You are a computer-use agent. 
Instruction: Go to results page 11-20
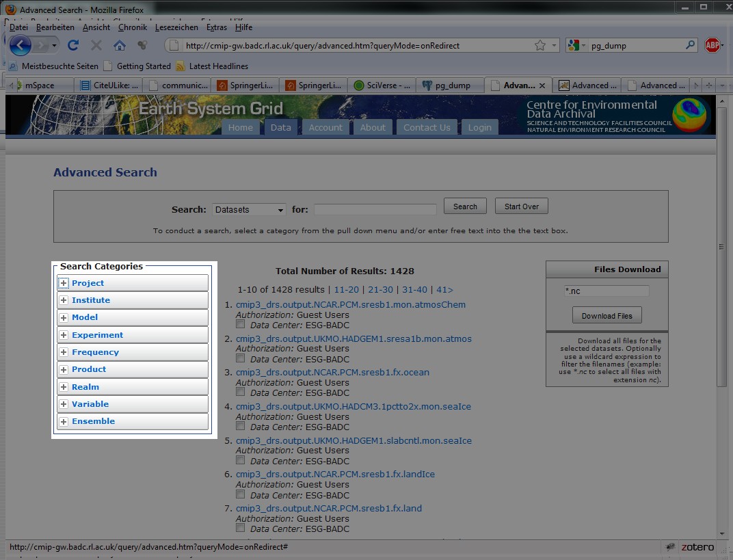(x=346, y=290)
